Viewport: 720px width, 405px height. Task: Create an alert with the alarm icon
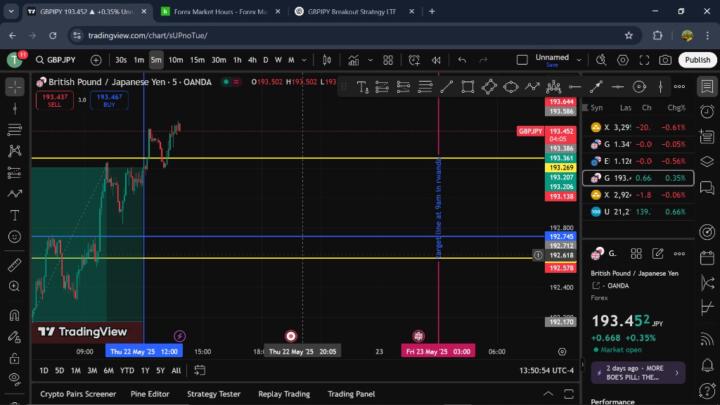[414, 60]
